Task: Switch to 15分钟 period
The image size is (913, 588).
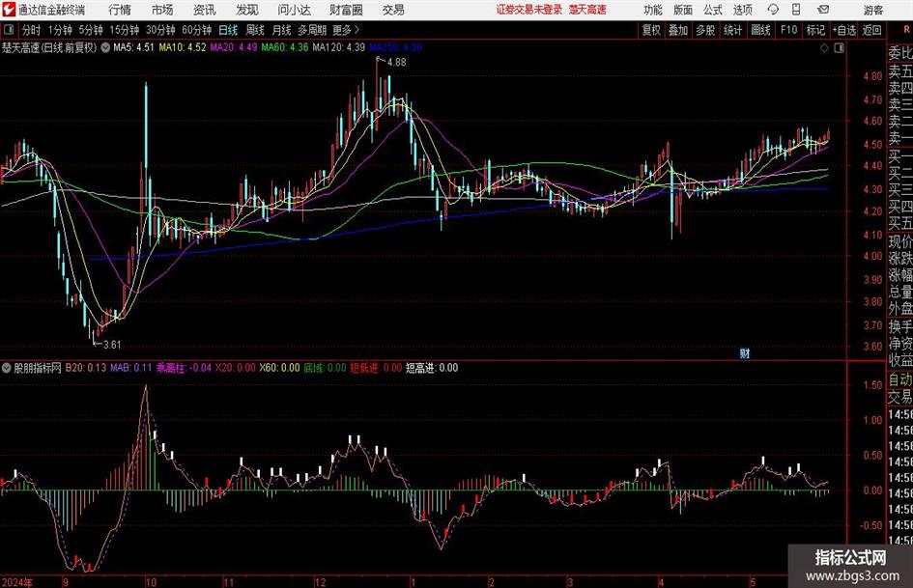Action: (x=125, y=30)
